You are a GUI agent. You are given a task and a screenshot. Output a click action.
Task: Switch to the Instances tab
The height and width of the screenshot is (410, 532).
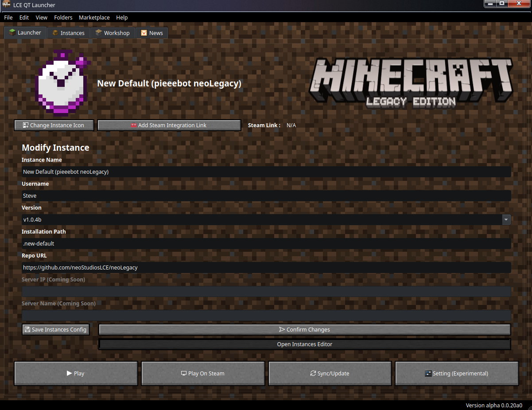click(68, 33)
